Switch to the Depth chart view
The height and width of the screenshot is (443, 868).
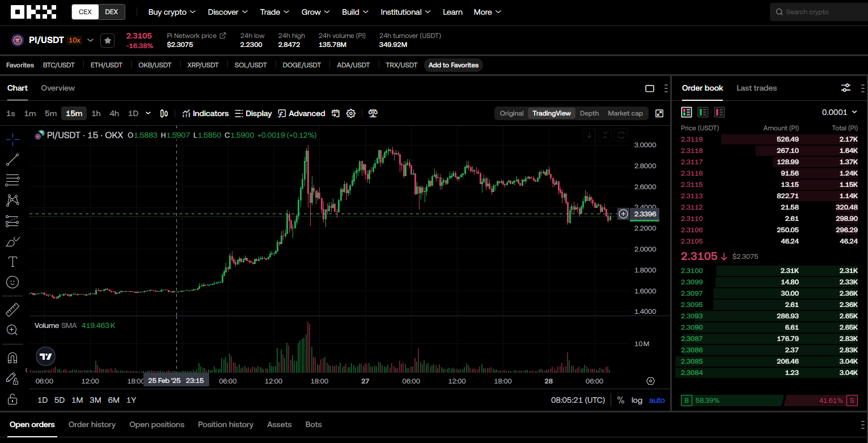pyautogui.click(x=589, y=113)
